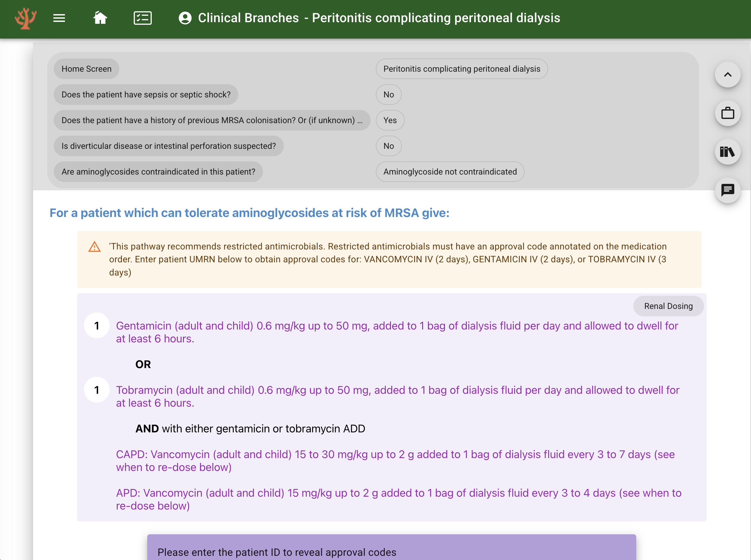Open the feedback comment icon

click(727, 191)
